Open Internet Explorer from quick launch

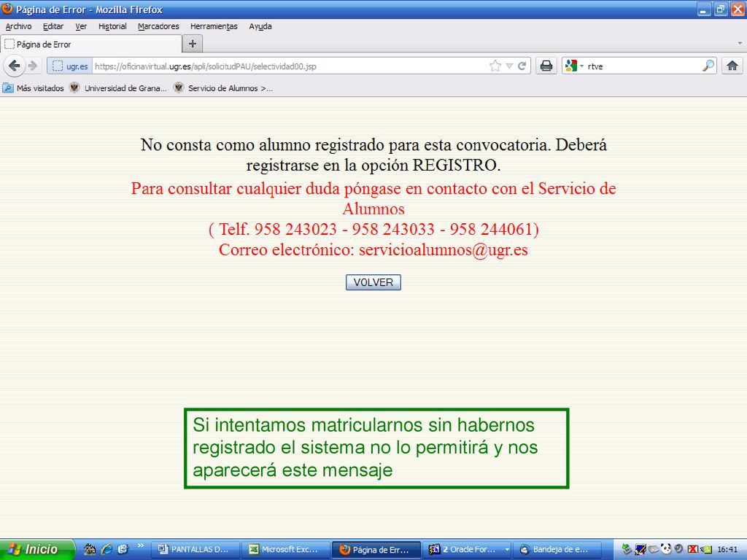point(107,549)
